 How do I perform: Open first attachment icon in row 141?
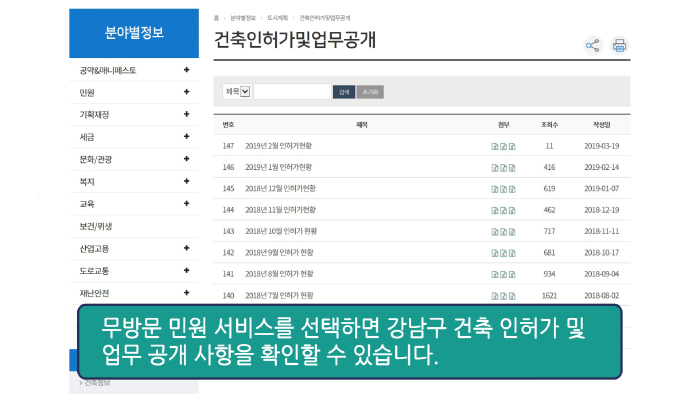[x=495, y=274]
